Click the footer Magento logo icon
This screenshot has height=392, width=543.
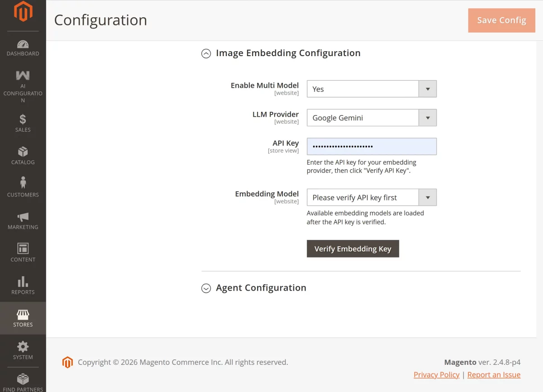tap(67, 362)
